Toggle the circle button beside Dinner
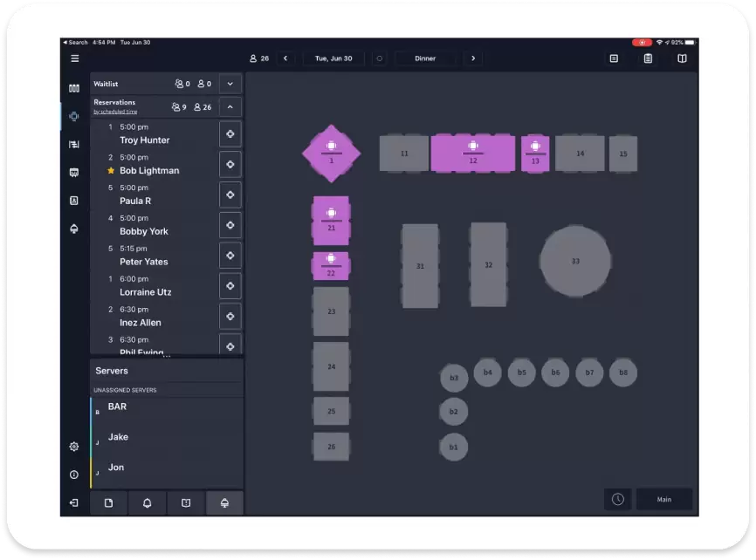This screenshot has width=756, height=560. [379, 58]
